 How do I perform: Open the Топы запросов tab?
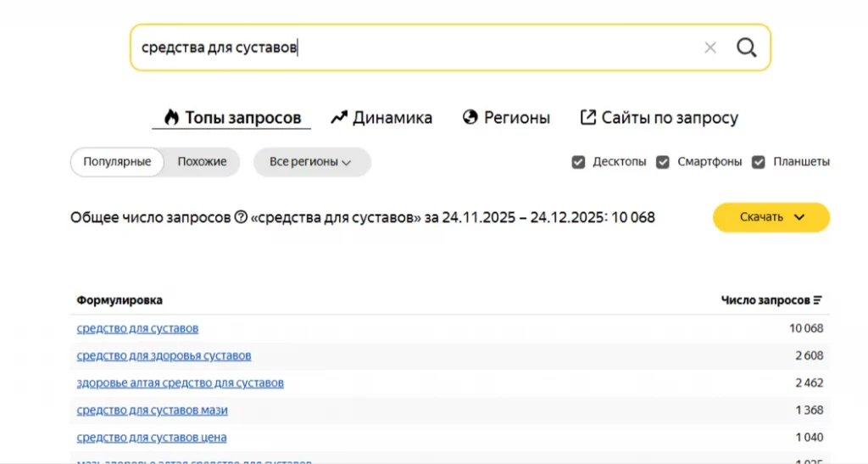click(232, 117)
